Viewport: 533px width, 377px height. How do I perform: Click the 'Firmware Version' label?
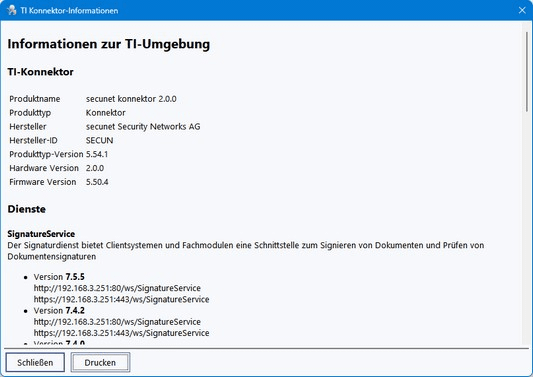(x=43, y=182)
